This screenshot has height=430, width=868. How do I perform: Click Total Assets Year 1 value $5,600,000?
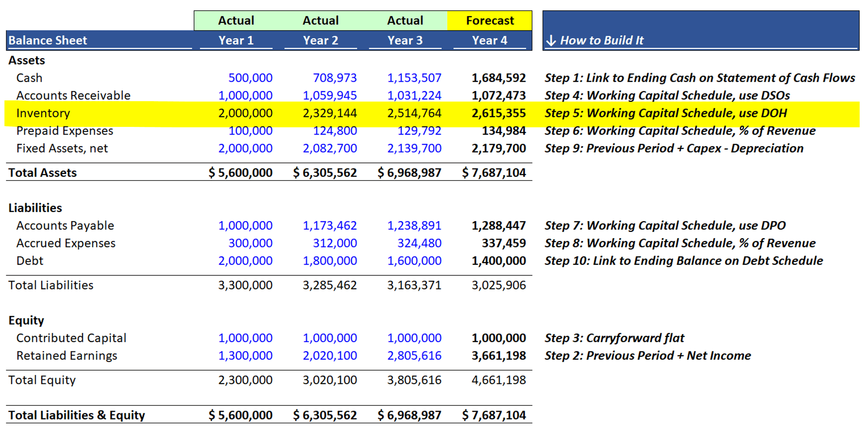click(x=240, y=173)
